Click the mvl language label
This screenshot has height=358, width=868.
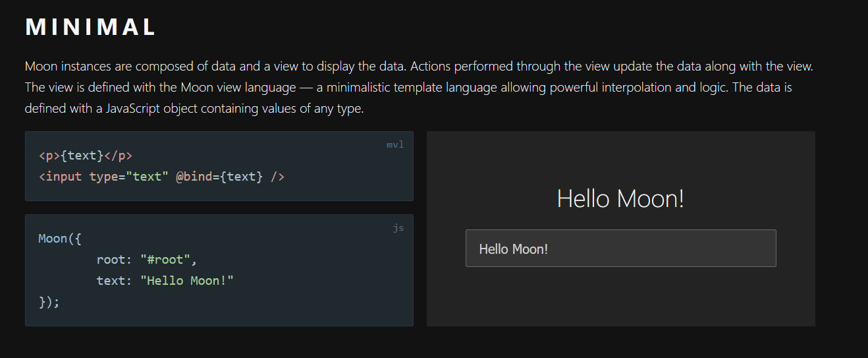[395, 144]
